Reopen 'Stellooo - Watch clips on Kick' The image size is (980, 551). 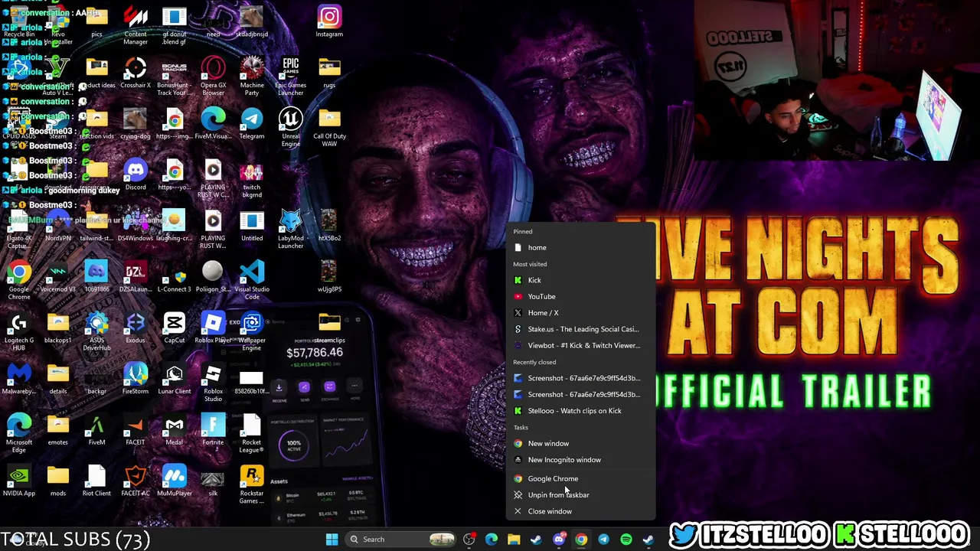click(x=582, y=411)
